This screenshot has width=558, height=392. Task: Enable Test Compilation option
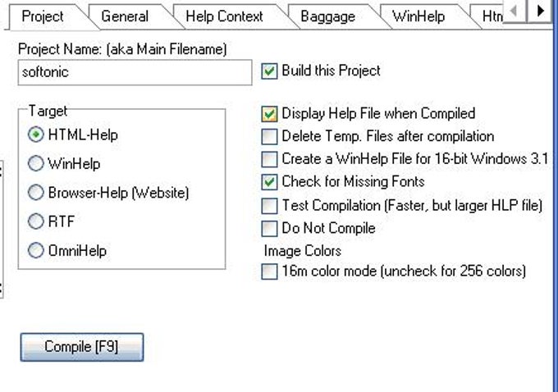pyautogui.click(x=269, y=206)
